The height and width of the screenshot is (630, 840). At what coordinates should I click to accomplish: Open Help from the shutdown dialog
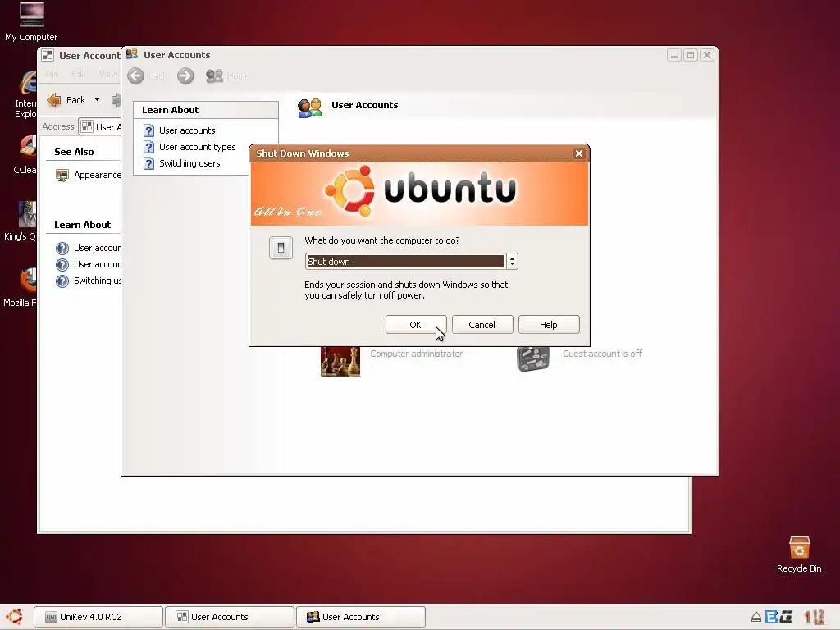coord(549,325)
